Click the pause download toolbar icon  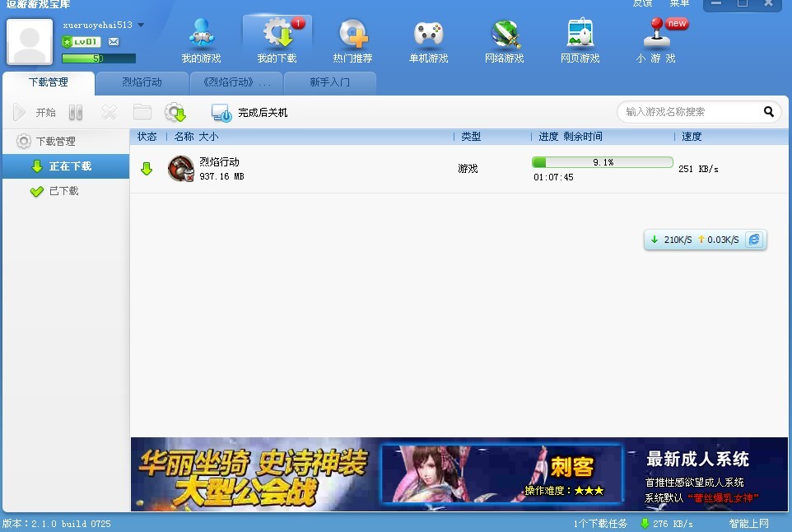[x=76, y=112]
